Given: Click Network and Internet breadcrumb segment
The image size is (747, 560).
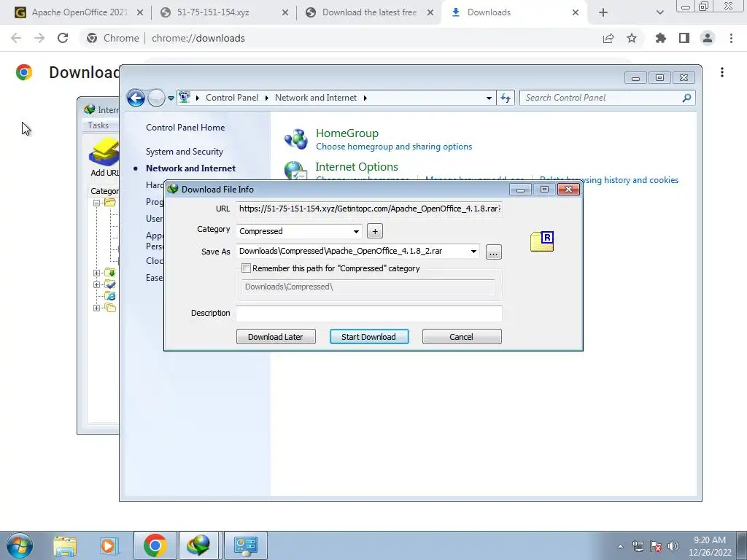Looking at the screenshot, I should coord(315,98).
